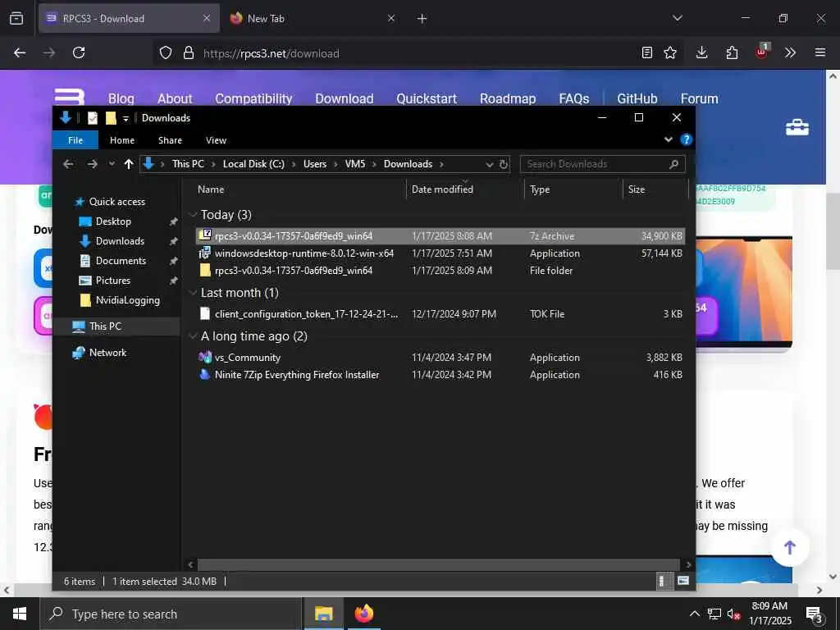
Task: Switch to details view layout icon
Action: (662, 582)
